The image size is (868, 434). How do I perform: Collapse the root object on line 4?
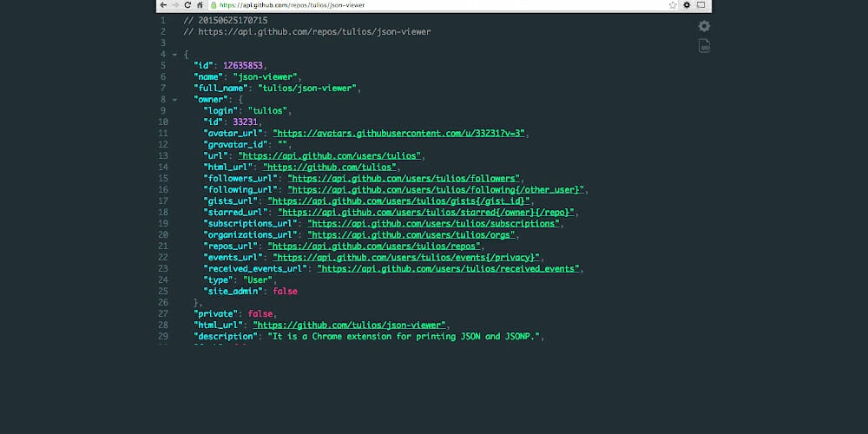click(x=175, y=55)
